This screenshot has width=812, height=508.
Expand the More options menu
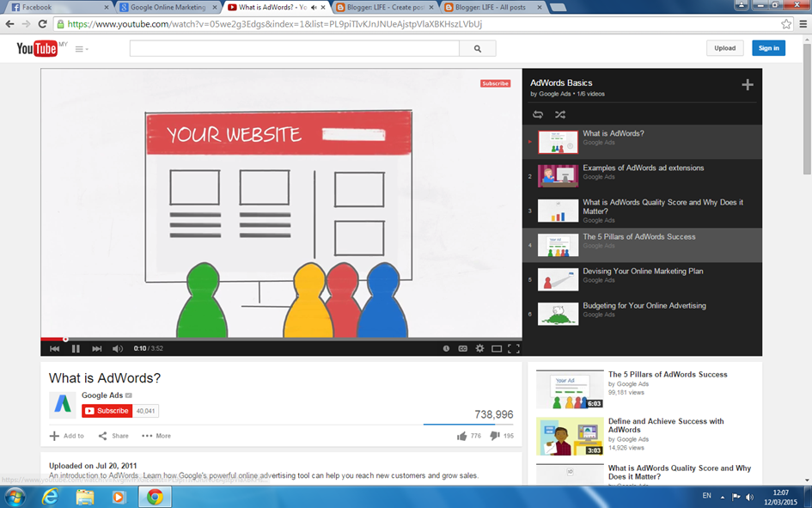click(x=156, y=436)
